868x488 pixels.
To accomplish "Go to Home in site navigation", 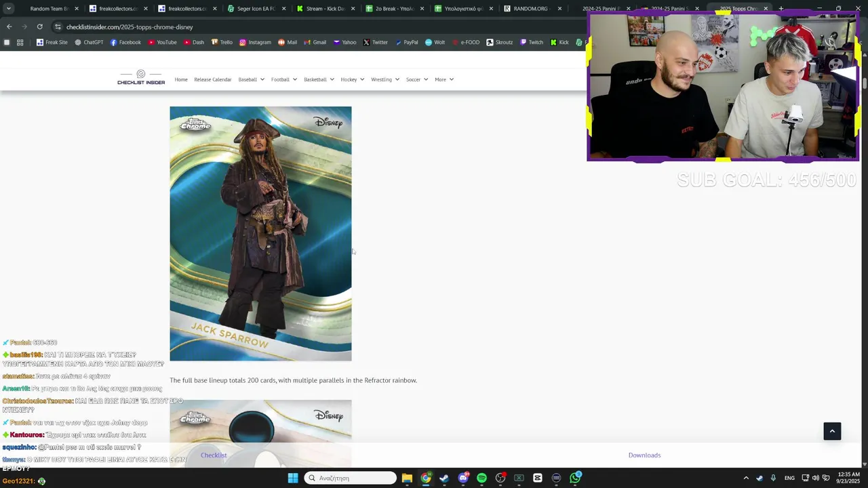I will point(181,79).
